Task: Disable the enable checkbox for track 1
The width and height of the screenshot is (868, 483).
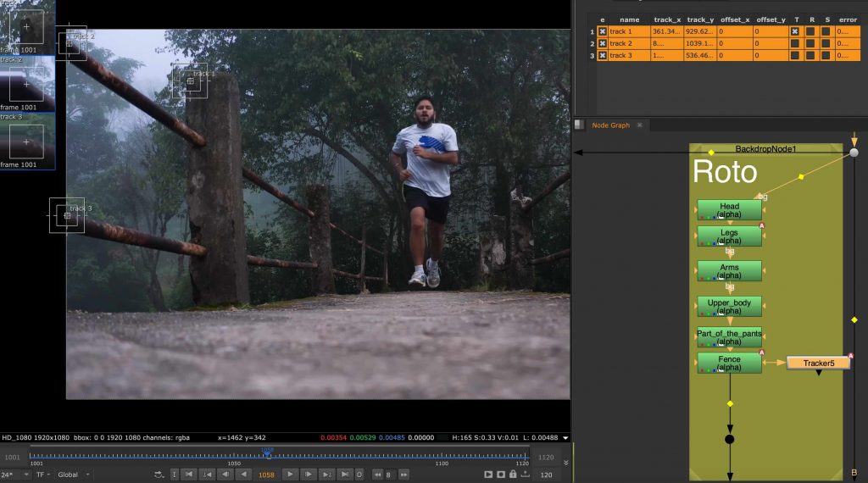Action: click(603, 31)
